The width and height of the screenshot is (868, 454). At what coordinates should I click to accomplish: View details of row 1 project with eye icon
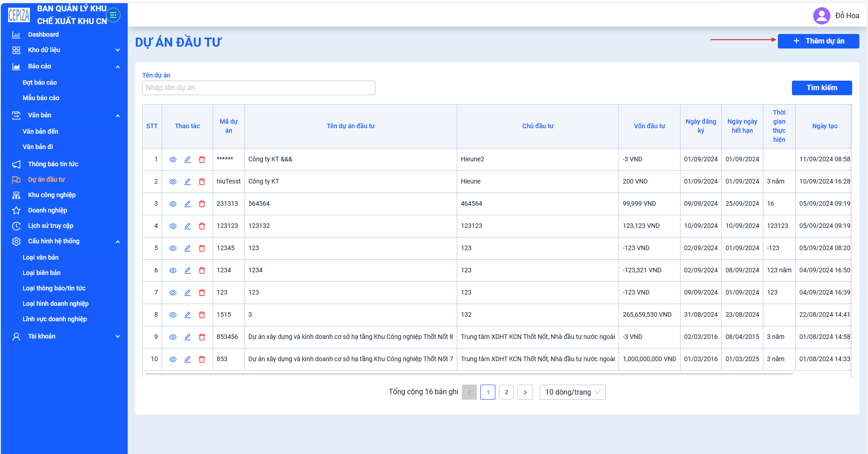173,159
